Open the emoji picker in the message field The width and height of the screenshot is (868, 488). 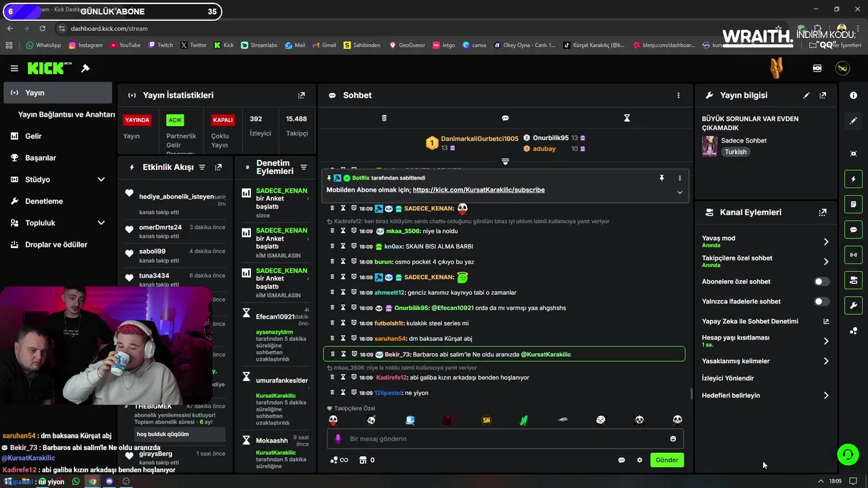point(673,439)
